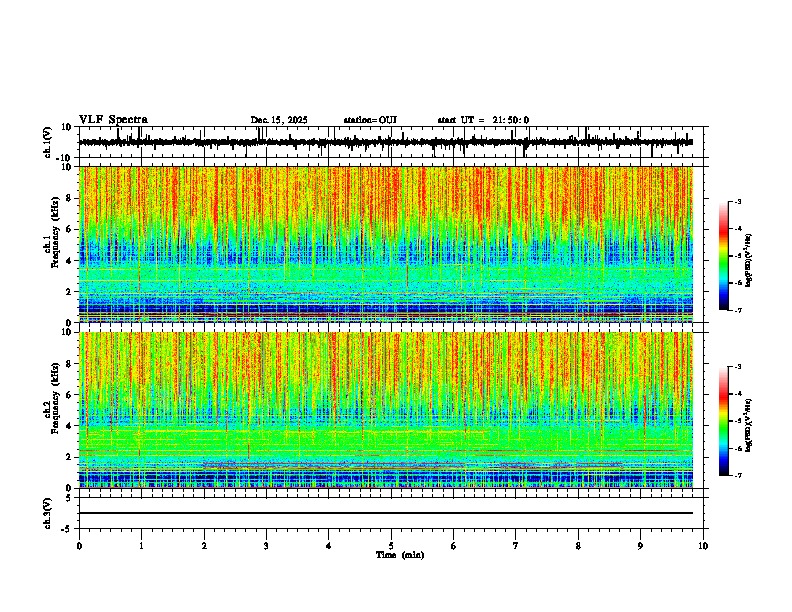The height and width of the screenshot is (612, 792).
Task: Click time axis tick label "3"
Action: (x=266, y=546)
